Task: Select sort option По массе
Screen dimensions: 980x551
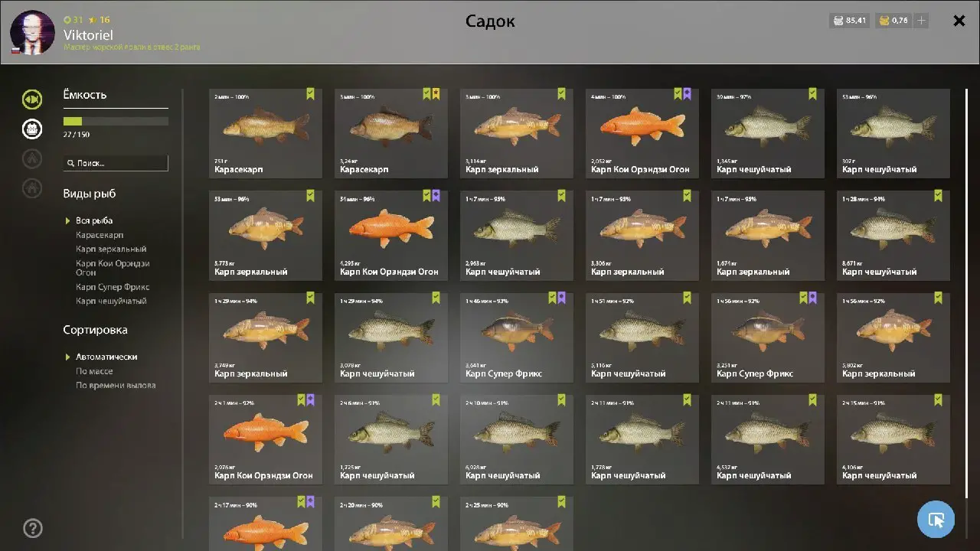Action: [94, 371]
